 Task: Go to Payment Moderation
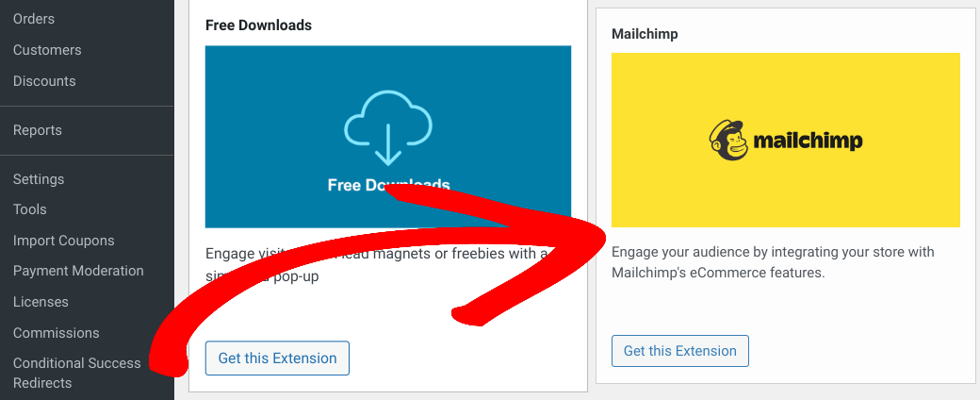pyautogui.click(x=78, y=271)
